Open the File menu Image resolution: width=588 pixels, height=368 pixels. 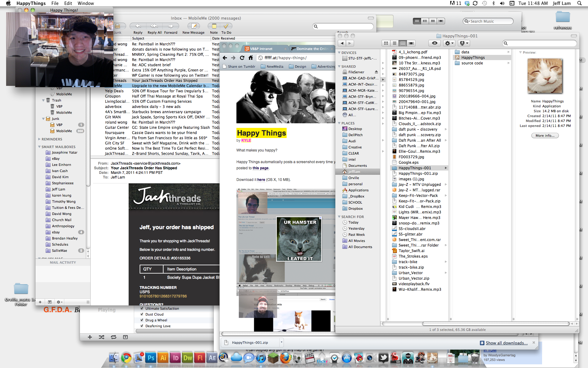(55, 3)
